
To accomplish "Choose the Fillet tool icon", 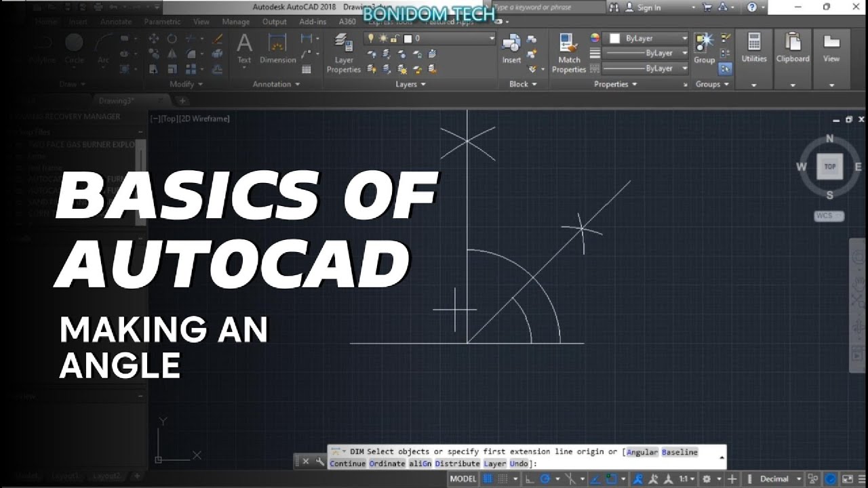I will tap(191, 54).
